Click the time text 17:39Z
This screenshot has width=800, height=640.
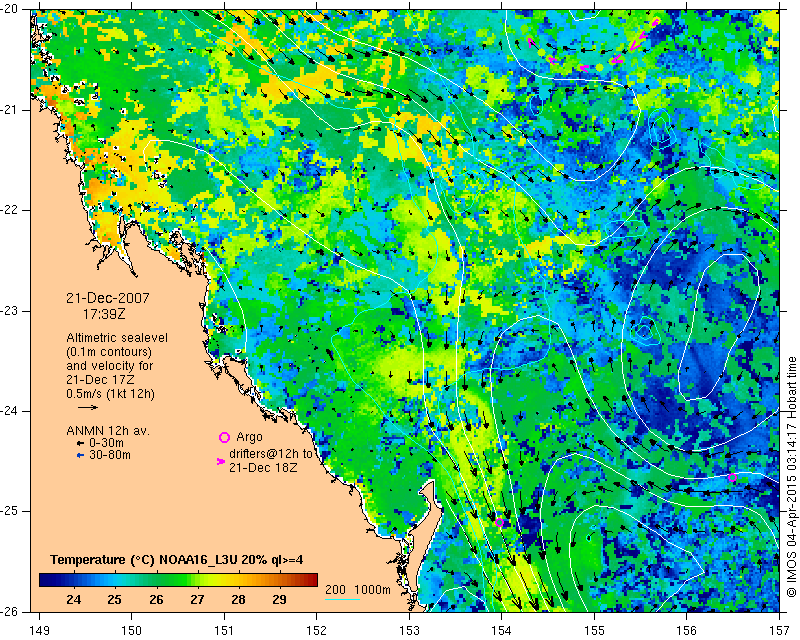click(104, 314)
